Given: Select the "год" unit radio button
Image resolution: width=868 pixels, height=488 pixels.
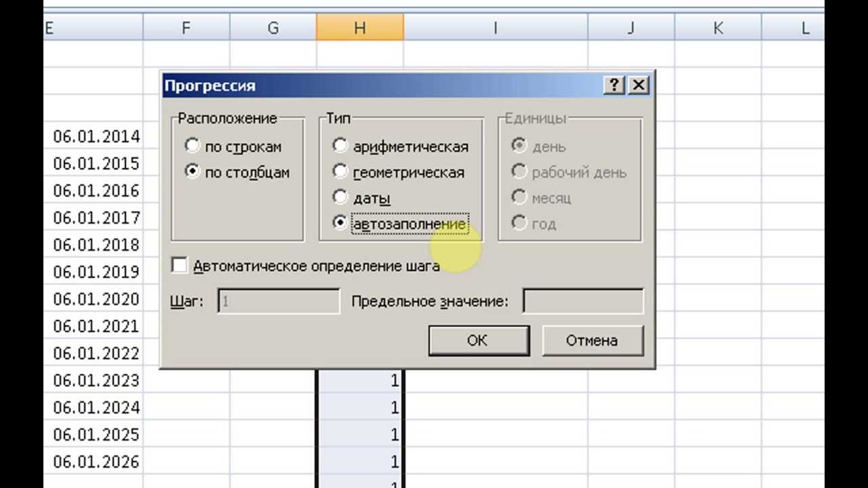Looking at the screenshot, I should 519,223.
